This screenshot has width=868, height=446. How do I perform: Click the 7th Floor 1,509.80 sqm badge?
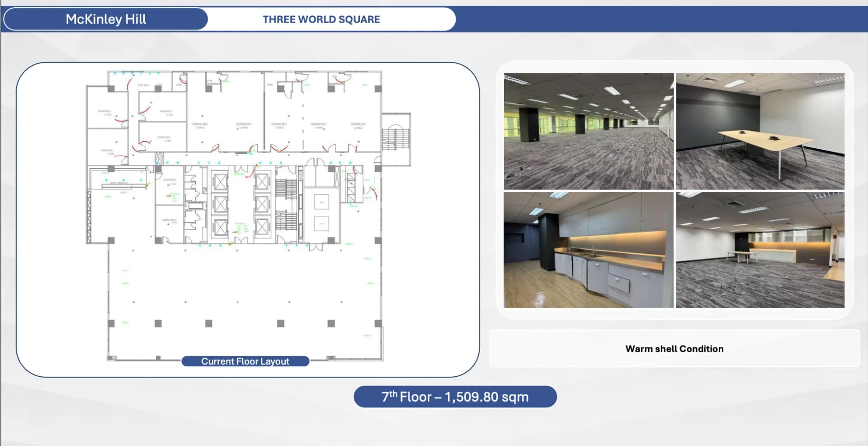455,397
